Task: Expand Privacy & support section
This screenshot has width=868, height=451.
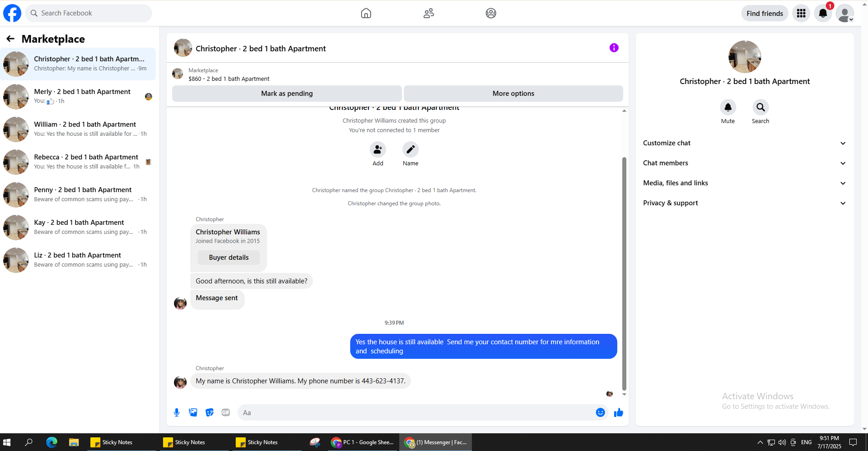Action: click(745, 203)
